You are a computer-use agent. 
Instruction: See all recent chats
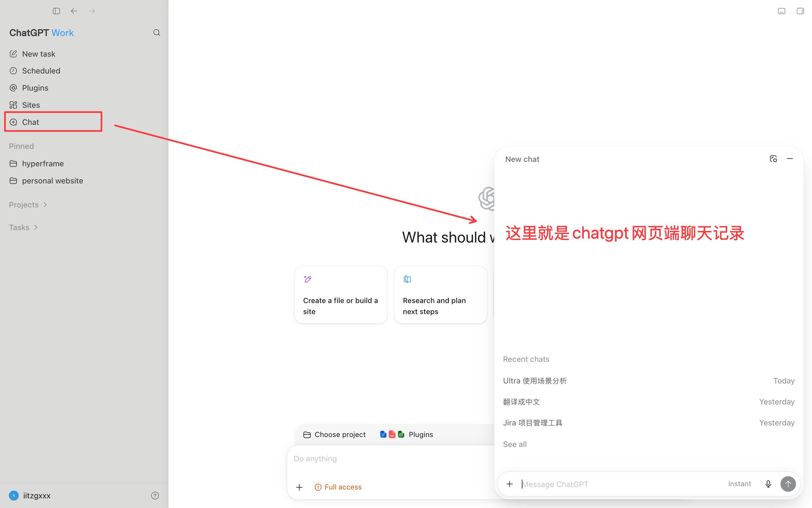tap(515, 445)
